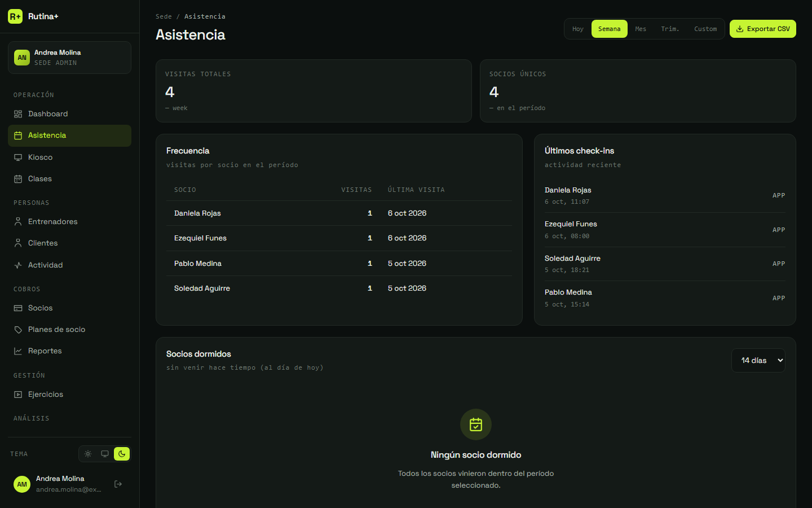
Task: Export attendance with Exportar CSV button
Action: tap(763, 29)
